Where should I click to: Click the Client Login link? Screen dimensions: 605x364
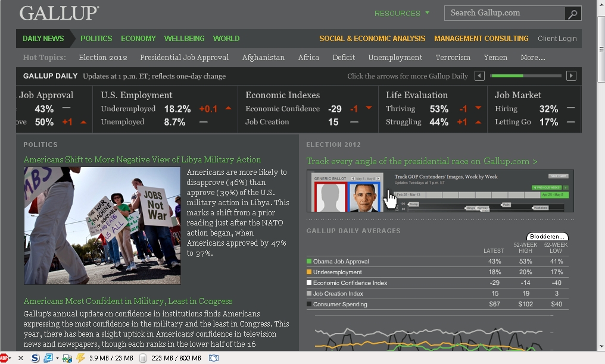557,39
